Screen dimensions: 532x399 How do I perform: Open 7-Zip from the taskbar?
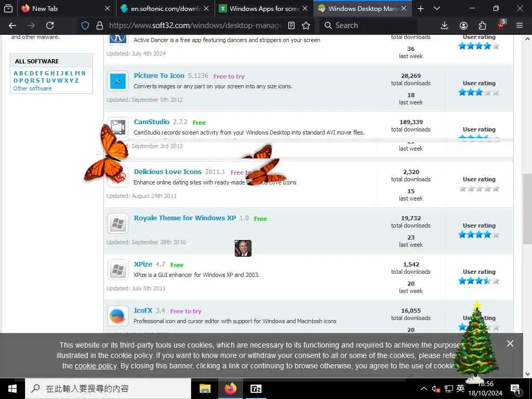tap(256, 389)
